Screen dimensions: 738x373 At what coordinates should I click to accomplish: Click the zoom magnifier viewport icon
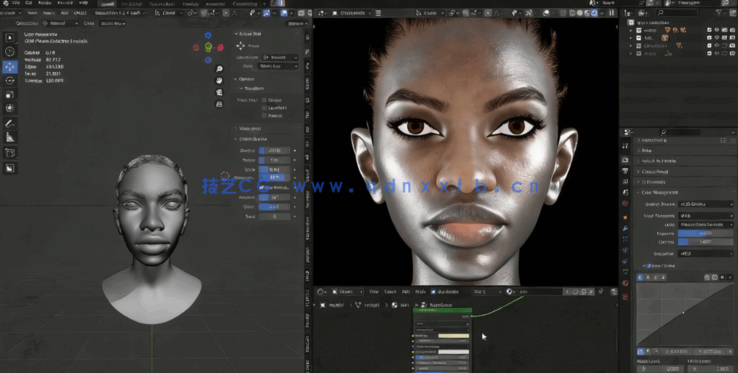[219, 69]
